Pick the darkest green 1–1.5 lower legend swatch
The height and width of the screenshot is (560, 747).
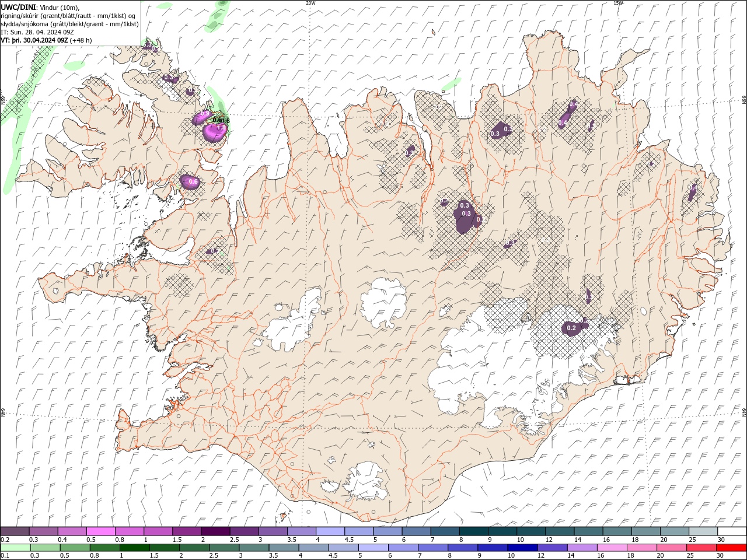pyautogui.click(x=135, y=548)
